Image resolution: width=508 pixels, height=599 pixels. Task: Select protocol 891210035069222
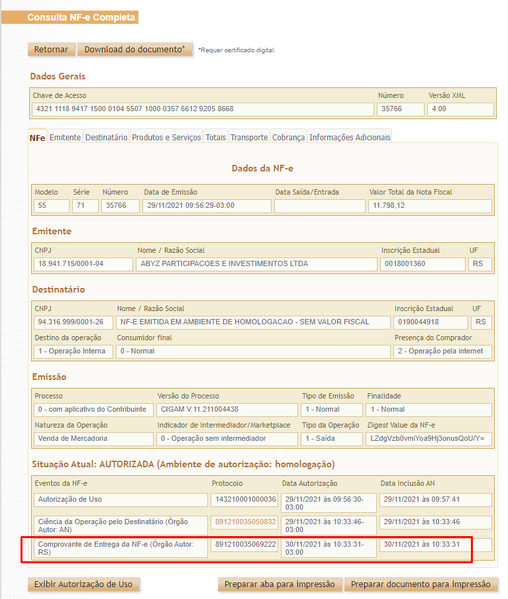pos(244,545)
